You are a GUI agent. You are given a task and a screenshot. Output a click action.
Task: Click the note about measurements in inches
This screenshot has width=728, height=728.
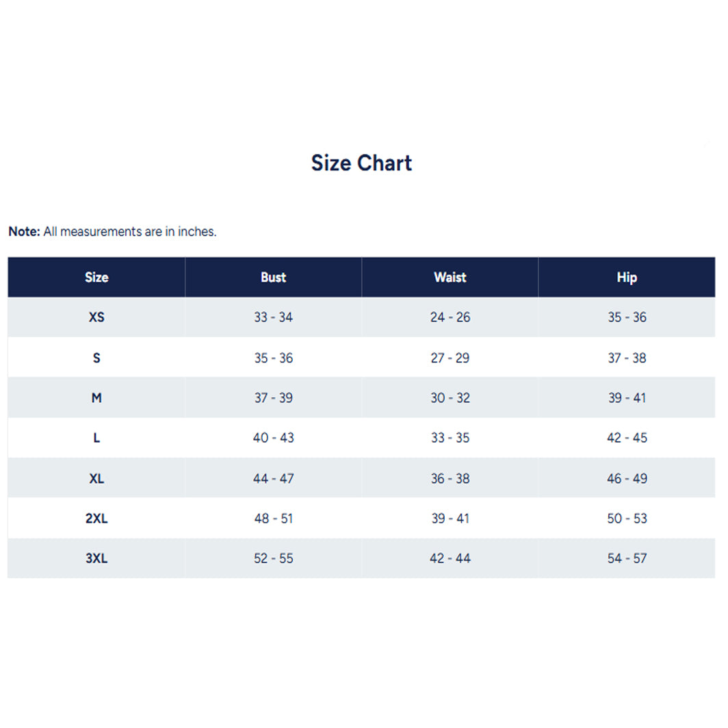[x=112, y=231]
